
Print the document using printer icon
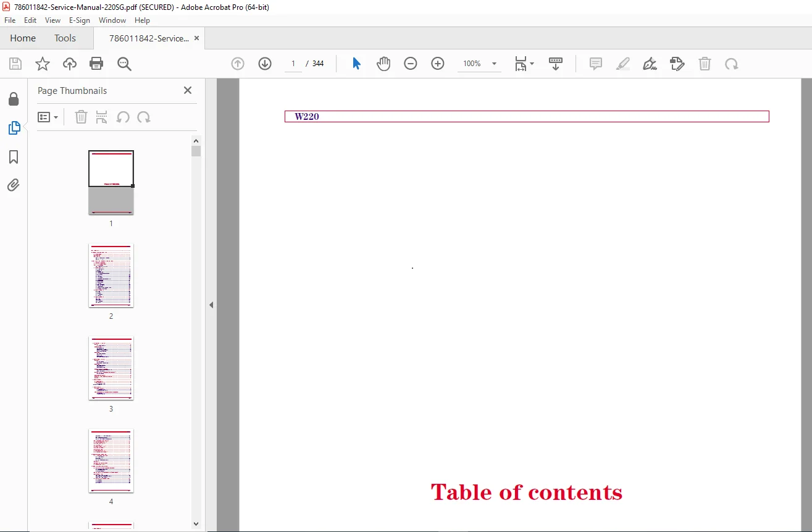point(96,64)
